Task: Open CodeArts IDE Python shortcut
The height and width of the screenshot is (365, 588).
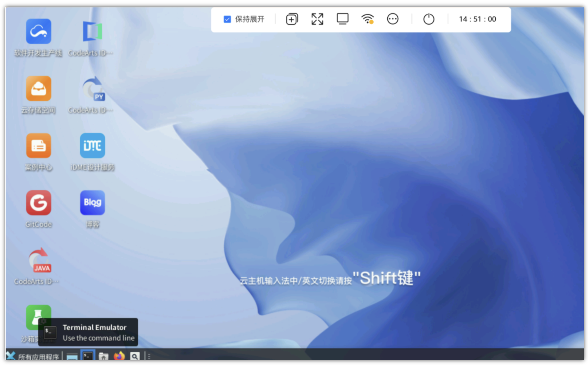Action: click(93, 89)
